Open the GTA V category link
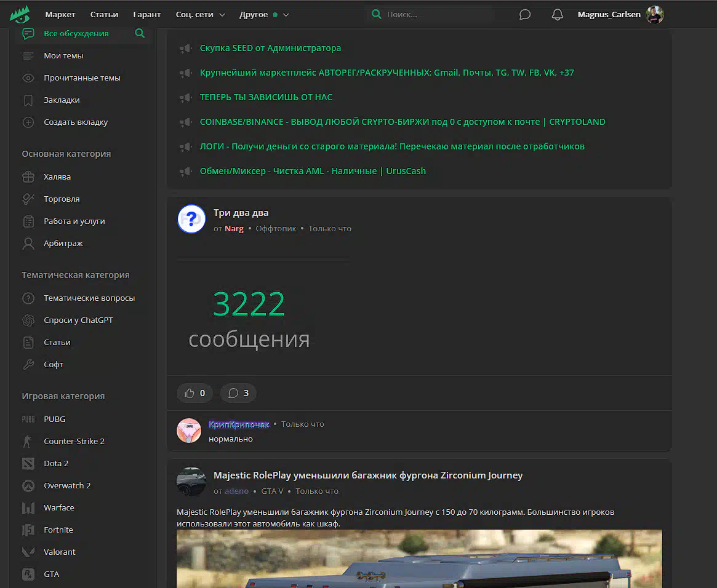717x588 pixels. click(272, 491)
